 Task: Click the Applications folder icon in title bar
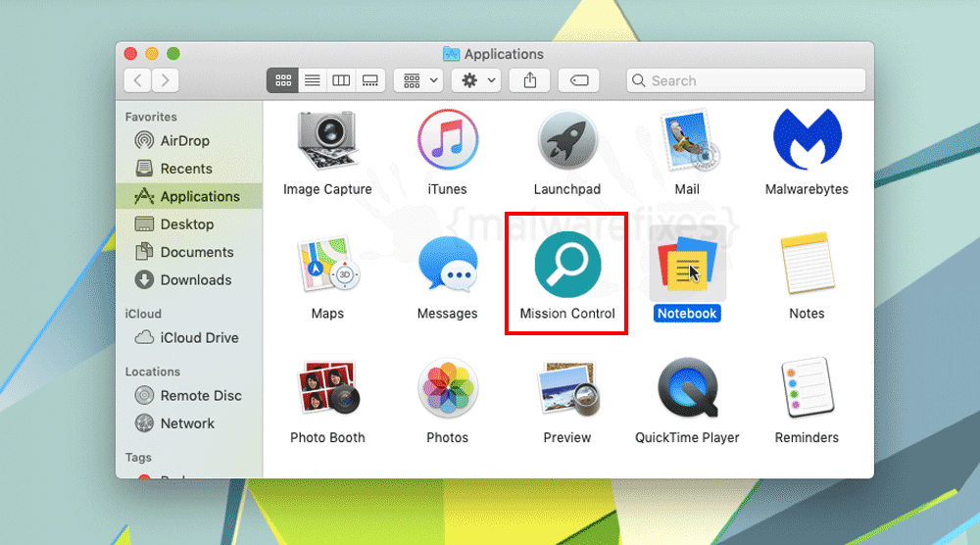pyautogui.click(x=451, y=54)
